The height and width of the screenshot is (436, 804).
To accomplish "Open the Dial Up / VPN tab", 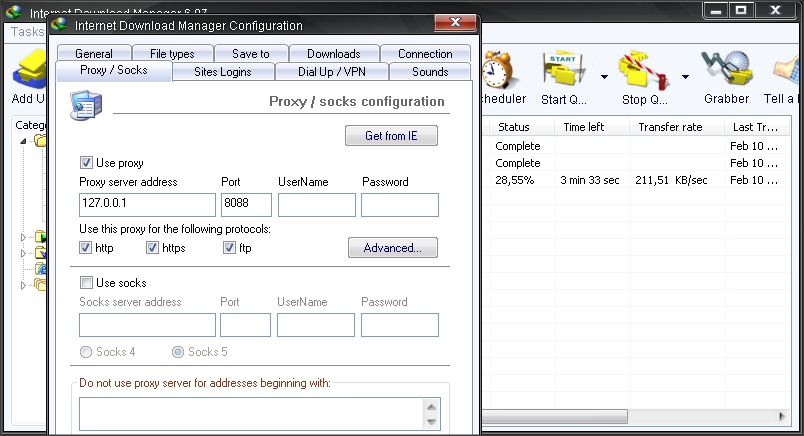I will pos(332,72).
